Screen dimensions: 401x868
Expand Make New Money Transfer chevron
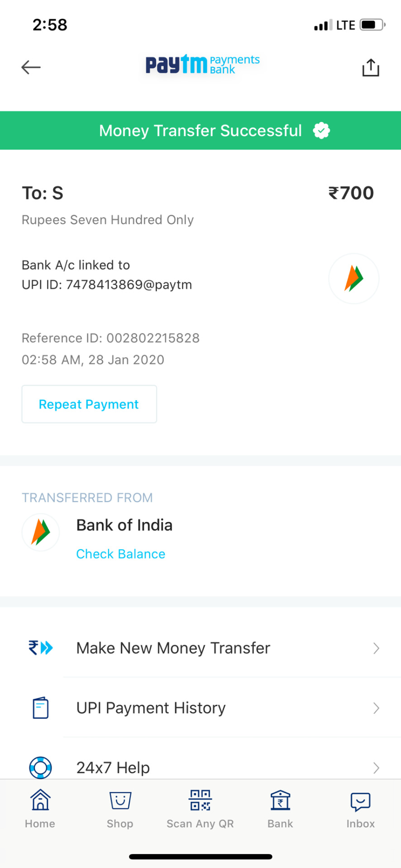(376, 648)
